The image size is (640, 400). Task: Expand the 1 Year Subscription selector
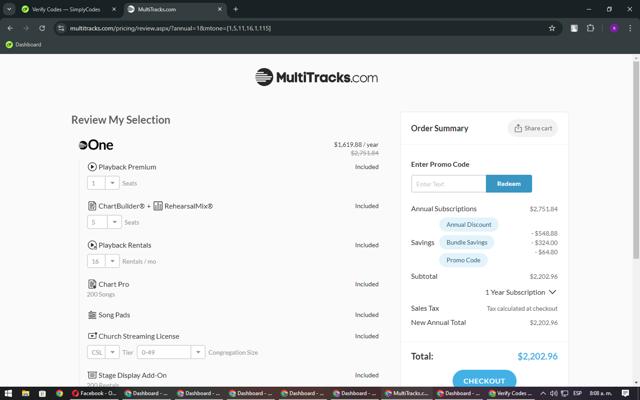pyautogui.click(x=520, y=292)
